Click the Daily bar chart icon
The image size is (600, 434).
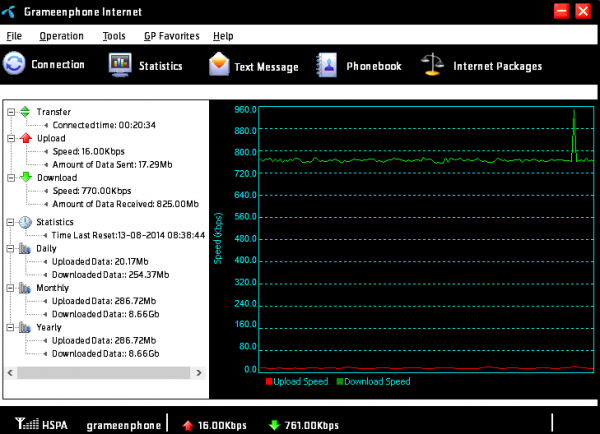(25, 248)
